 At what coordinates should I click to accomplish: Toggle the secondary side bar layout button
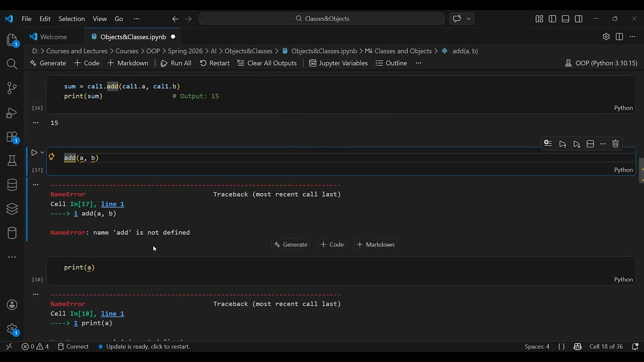pyautogui.click(x=579, y=19)
